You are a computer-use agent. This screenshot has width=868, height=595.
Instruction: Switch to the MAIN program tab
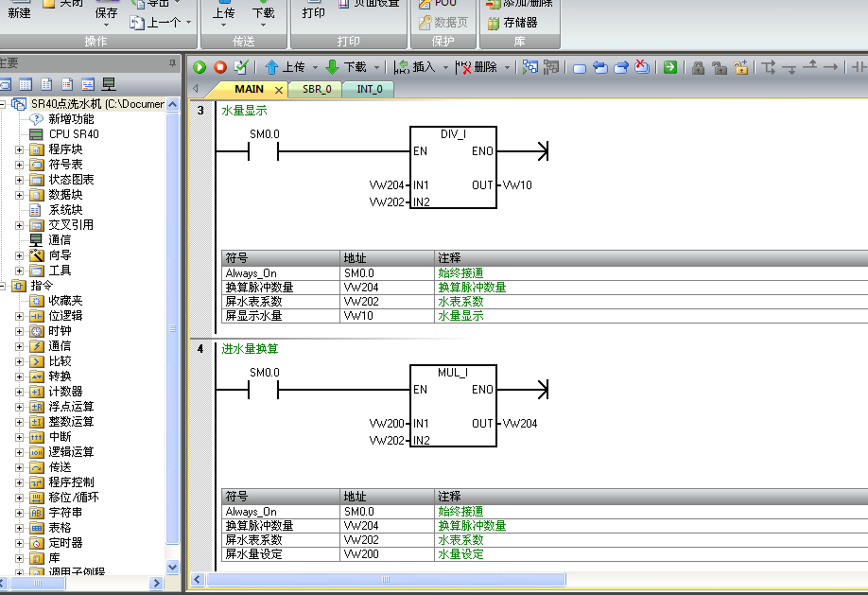point(249,89)
